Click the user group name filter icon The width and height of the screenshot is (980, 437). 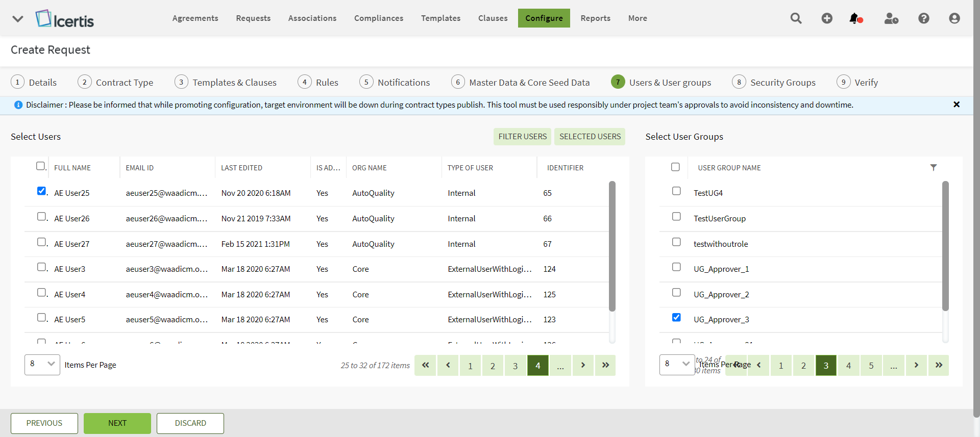tap(933, 167)
